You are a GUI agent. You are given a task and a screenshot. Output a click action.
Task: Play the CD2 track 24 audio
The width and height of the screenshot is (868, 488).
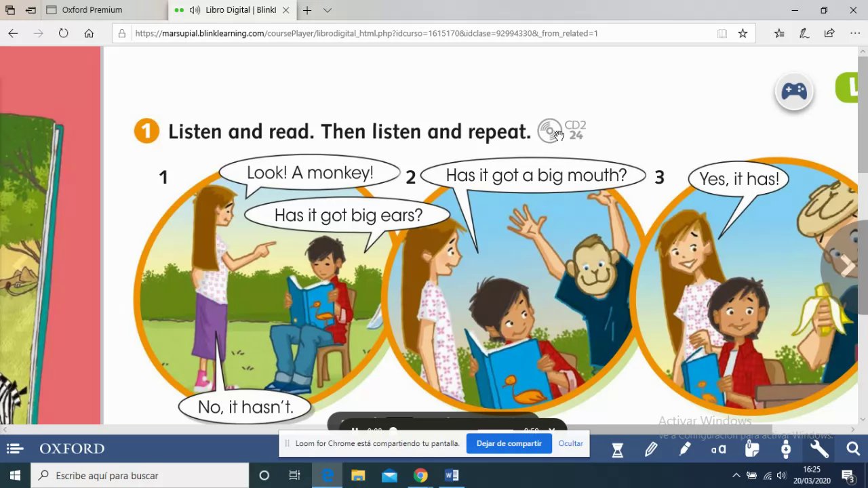[550, 131]
